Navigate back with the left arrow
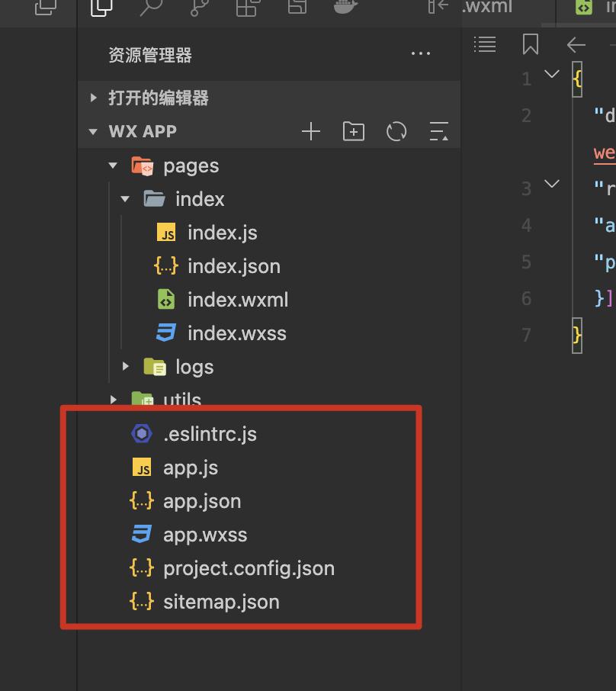This screenshot has height=691, width=616. [x=576, y=44]
